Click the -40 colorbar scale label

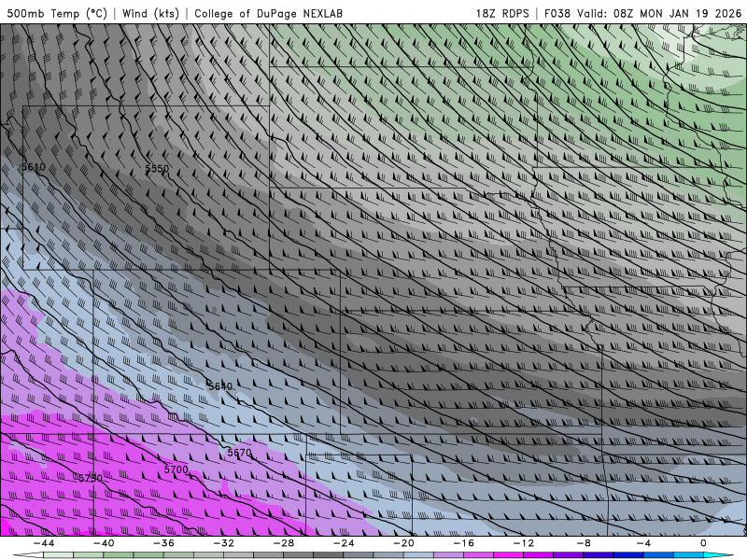coord(104,543)
